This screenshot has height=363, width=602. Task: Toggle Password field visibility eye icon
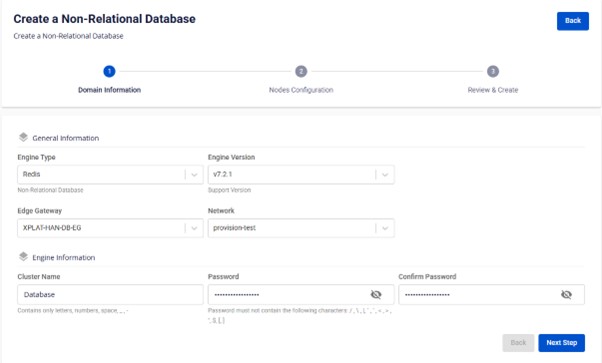pos(376,295)
